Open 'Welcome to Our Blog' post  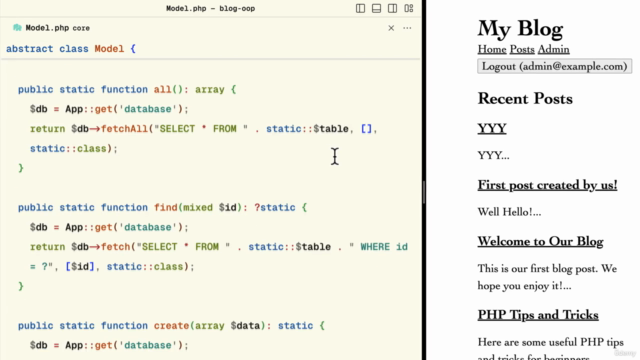point(540,241)
